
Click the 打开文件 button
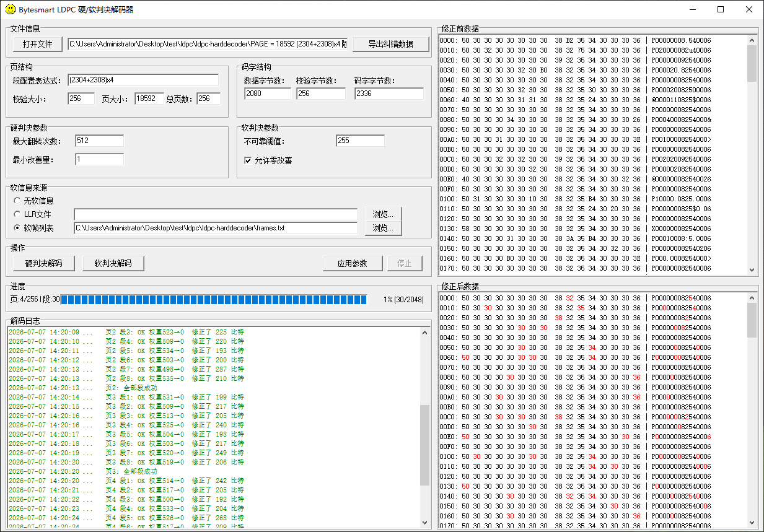(38, 44)
